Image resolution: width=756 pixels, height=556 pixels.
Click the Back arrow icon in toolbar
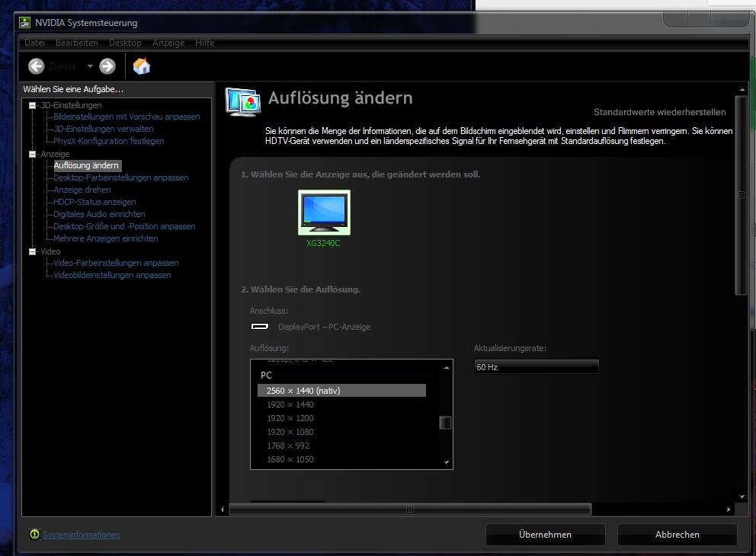coord(36,66)
